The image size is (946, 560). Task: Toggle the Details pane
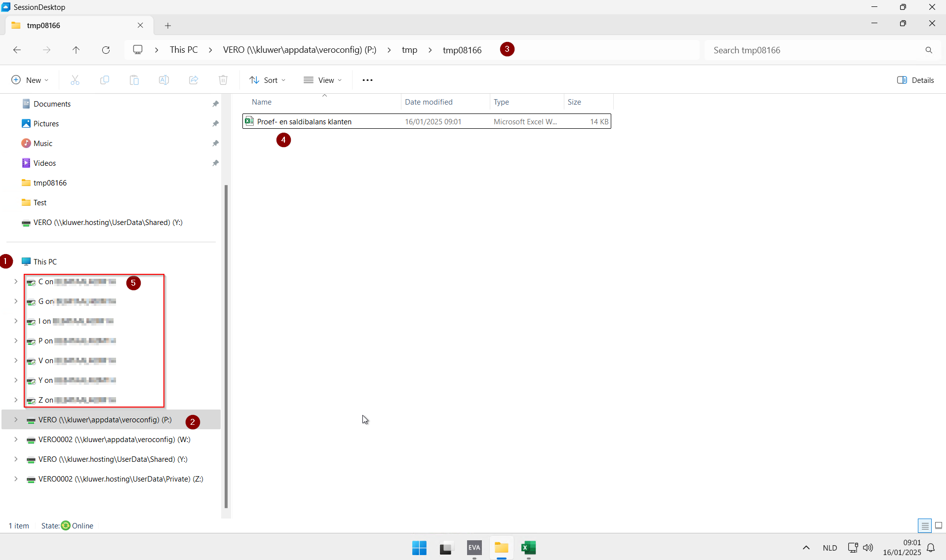click(x=915, y=80)
